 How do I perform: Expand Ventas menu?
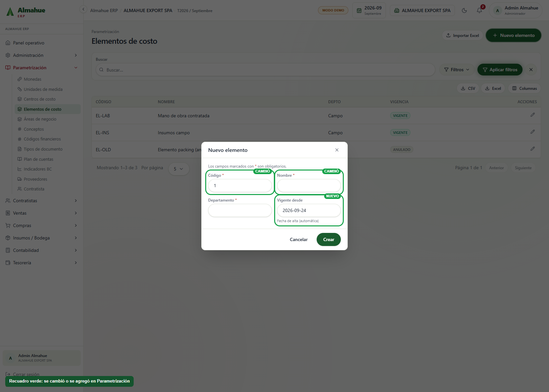pyautogui.click(x=42, y=213)
